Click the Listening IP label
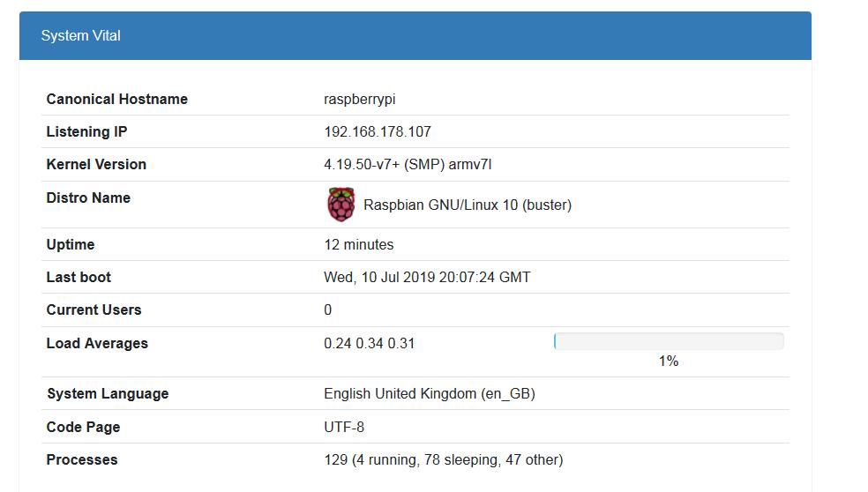Image resolution: width=868 pixels, height=492 pixels. point(86,132)
